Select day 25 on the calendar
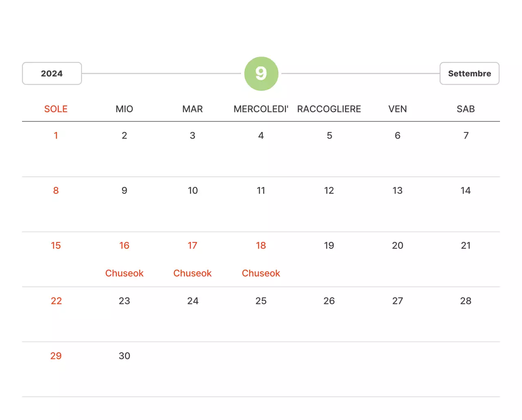The width and height of the screenshot is (522, 420). [261, 301]
